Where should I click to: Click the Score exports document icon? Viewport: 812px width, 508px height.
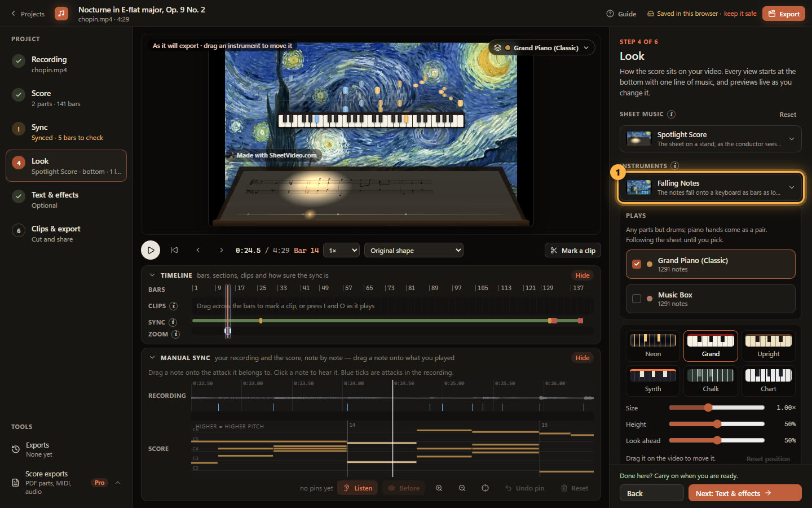point(16,483)
